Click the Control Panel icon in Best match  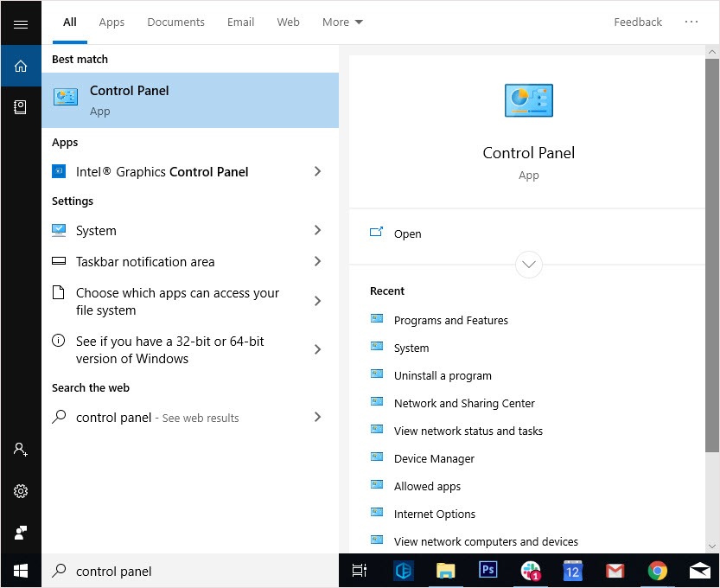tap(65, 97)
